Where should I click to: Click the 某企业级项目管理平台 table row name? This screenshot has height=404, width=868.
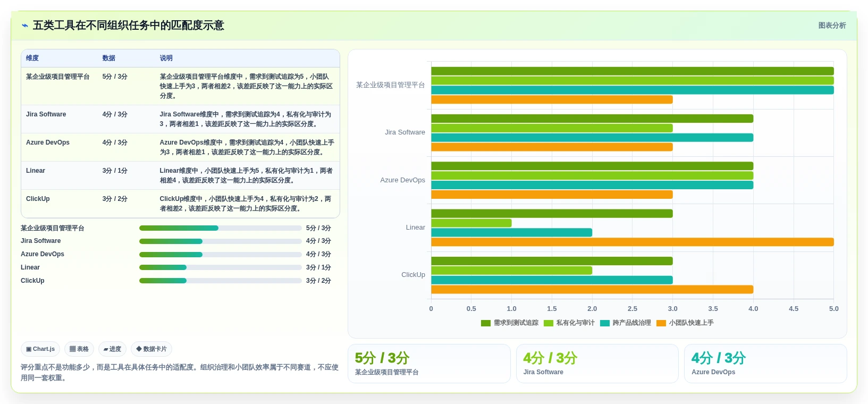point(58,77)
